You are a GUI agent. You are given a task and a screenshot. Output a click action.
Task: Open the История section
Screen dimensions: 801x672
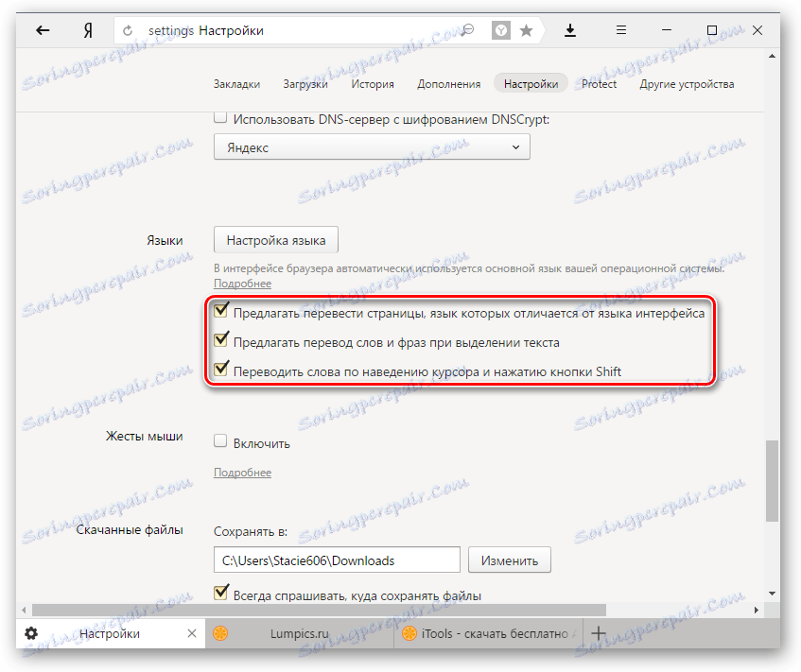point(373,84)
